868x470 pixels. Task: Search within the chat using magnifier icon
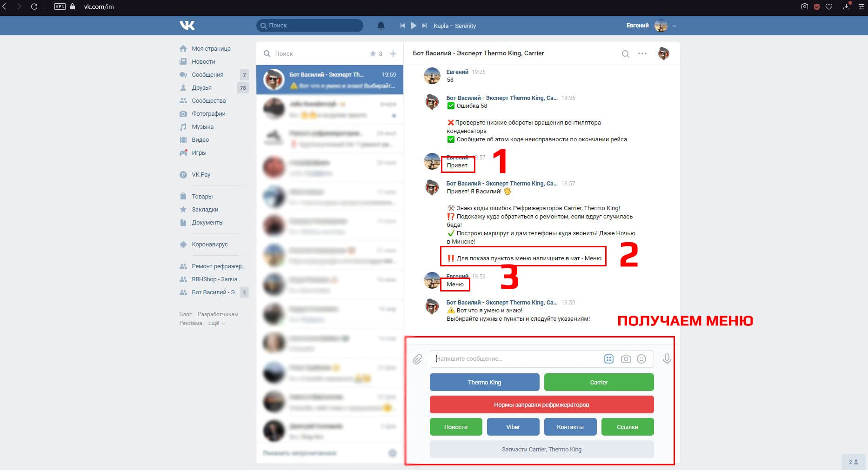pos(626,54)
